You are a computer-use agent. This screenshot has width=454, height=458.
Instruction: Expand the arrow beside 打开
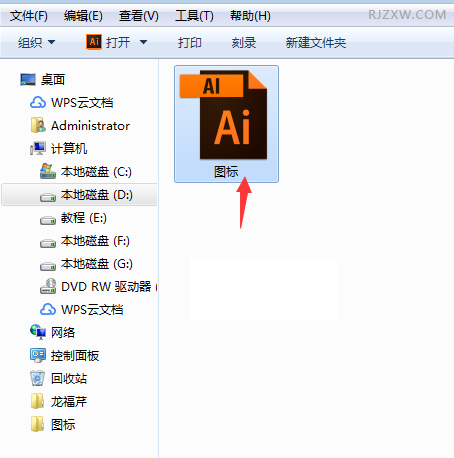pyautogui.click(x=143, y=42)
